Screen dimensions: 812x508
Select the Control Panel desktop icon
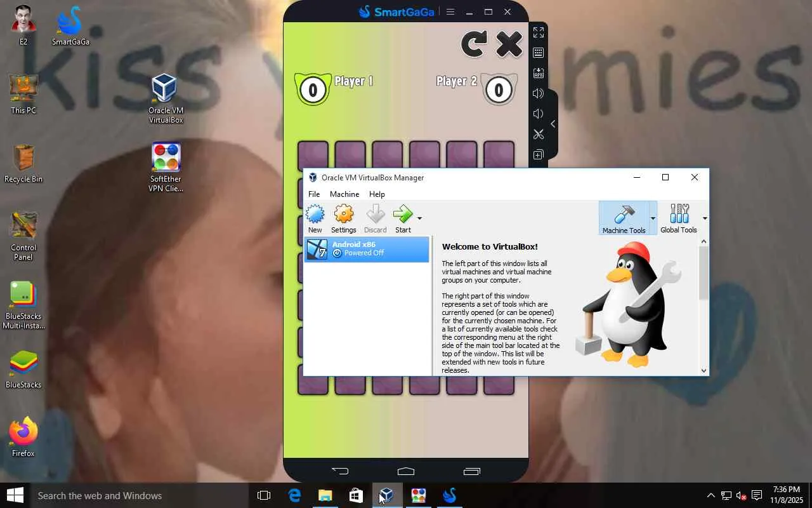[23, 236]
